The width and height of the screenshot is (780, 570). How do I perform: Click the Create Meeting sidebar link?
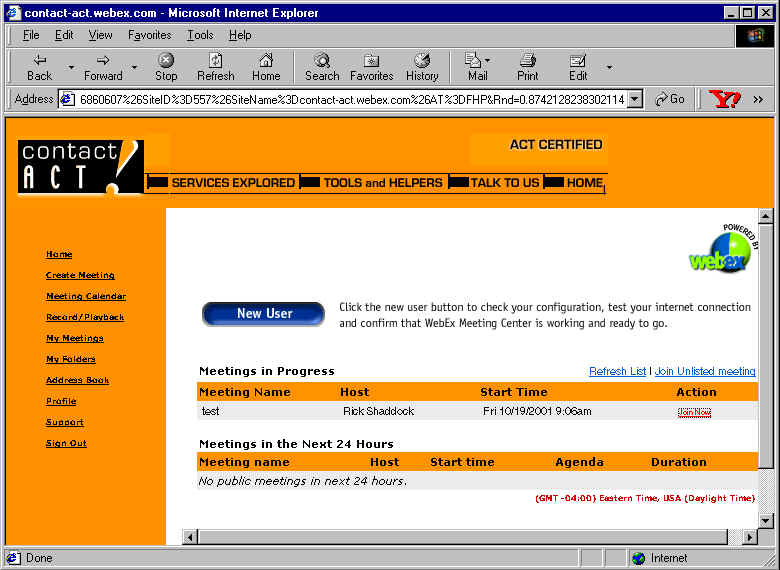[80, 275]
